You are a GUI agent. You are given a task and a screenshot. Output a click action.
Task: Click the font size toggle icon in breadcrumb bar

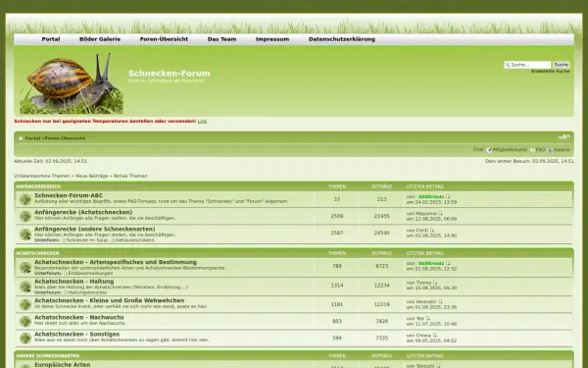click(563, 137)
